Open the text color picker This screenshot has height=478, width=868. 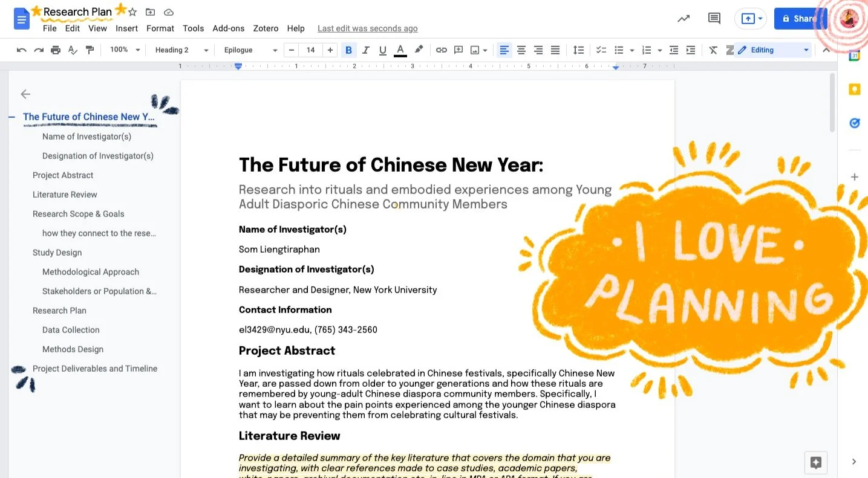400,50
